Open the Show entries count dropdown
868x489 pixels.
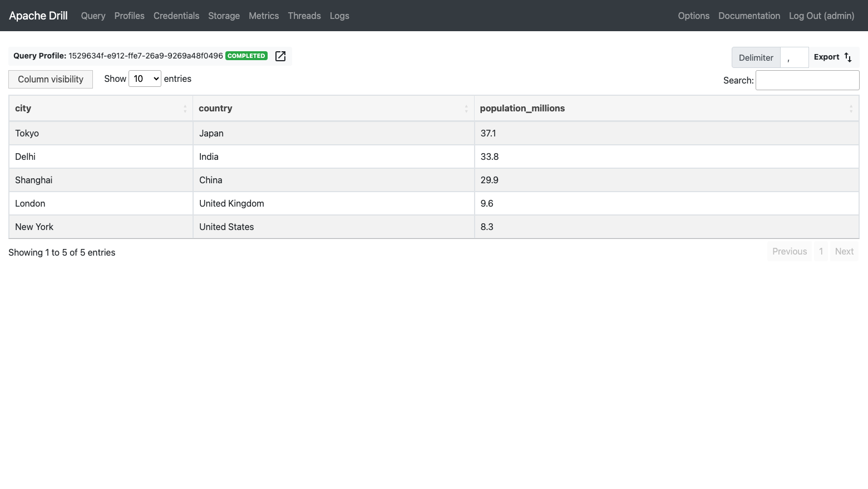(145, 79)
